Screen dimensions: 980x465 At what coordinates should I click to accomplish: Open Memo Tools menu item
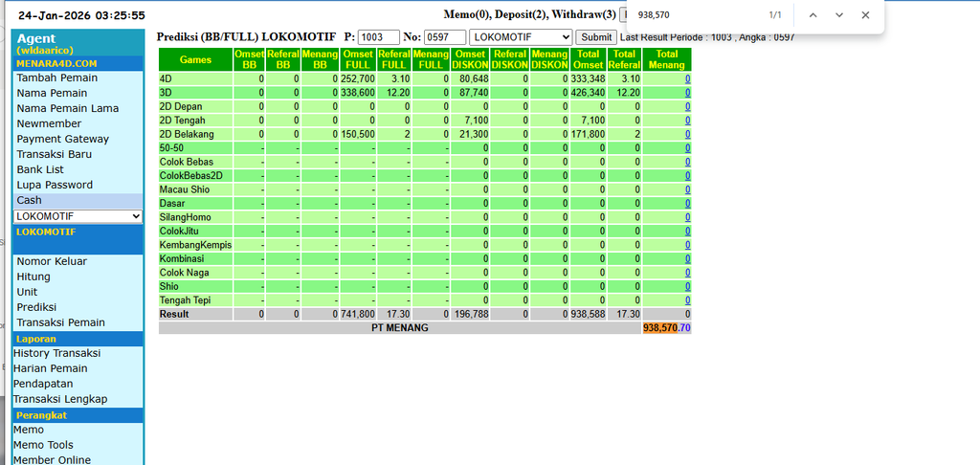point(43,445)
